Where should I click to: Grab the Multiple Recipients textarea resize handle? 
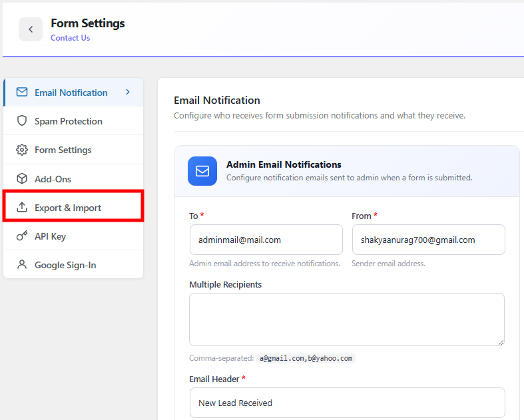pyautogui.click(x=500, y=341)
